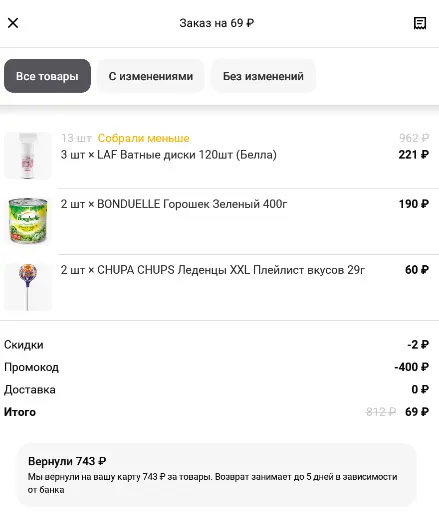439x520 pixels.
Task: Switch to 'Без изменений' tab
Action: point(263,76)
